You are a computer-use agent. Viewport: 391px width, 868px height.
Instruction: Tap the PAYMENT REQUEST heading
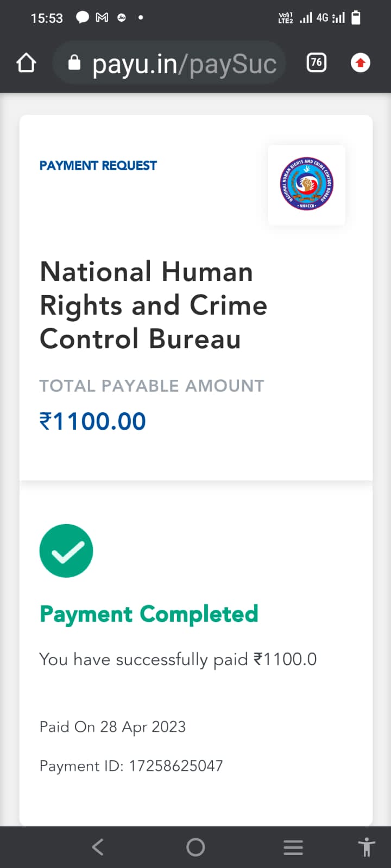[98, 165]
